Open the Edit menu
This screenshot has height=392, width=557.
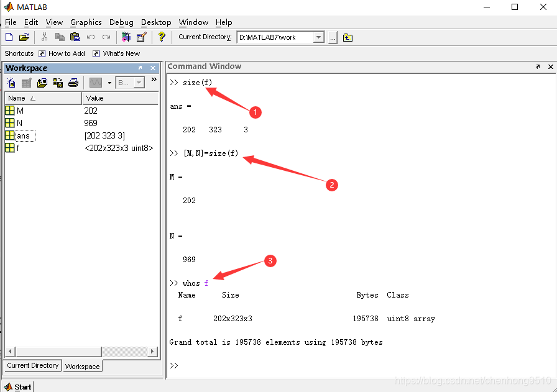point(31,22)
